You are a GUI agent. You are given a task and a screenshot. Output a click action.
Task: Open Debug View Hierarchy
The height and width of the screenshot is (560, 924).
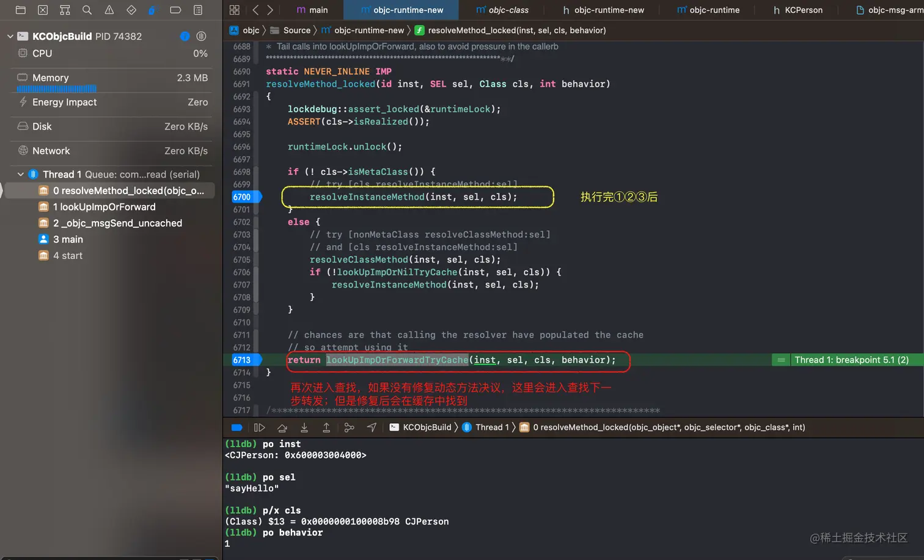pos(349,427)
